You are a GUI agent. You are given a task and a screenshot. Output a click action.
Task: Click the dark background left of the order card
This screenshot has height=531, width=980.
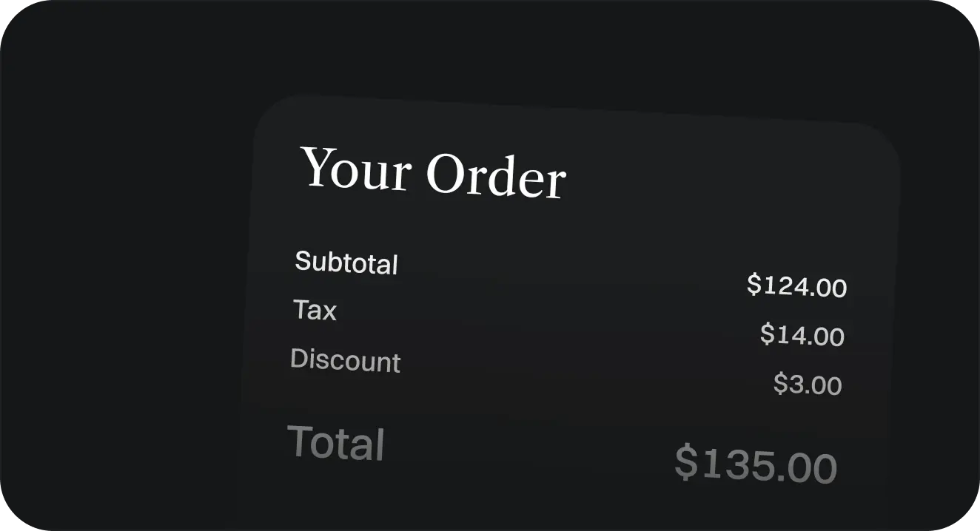(126, 296)
